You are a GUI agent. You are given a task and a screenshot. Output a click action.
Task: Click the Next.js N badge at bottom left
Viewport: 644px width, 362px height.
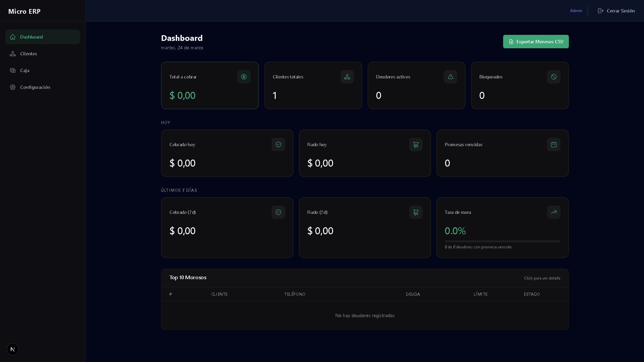(13, 349)
